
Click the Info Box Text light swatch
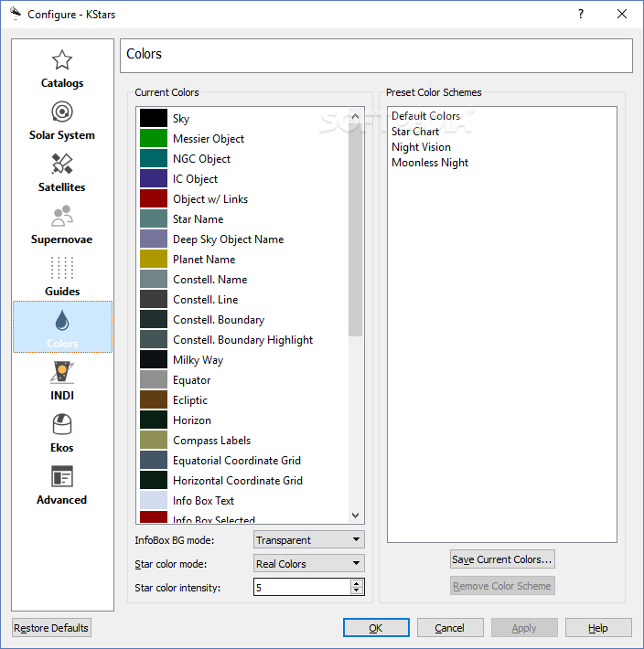[154, 500]
